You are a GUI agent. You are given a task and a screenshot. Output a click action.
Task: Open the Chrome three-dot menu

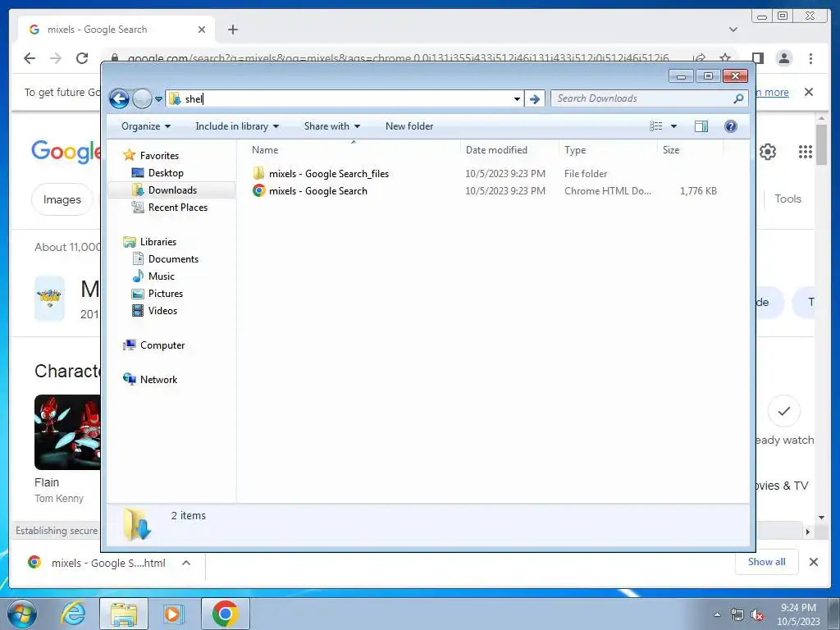point(810,58)
